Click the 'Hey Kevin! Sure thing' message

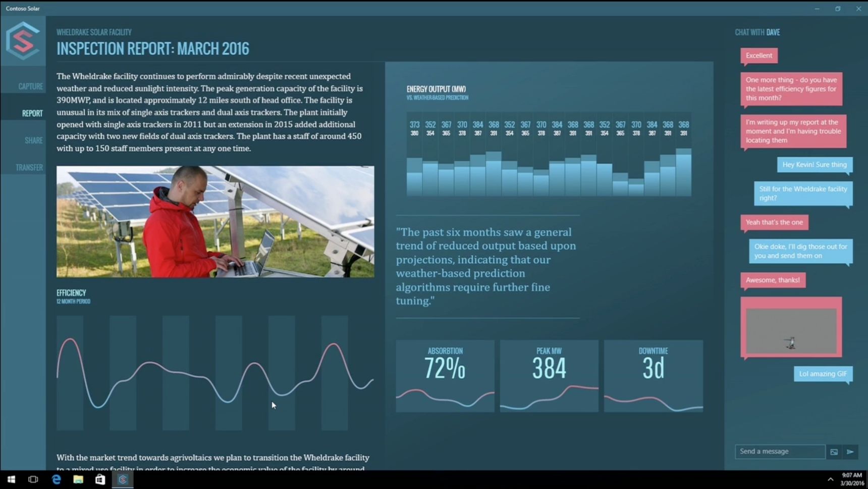tap(815, 165)
